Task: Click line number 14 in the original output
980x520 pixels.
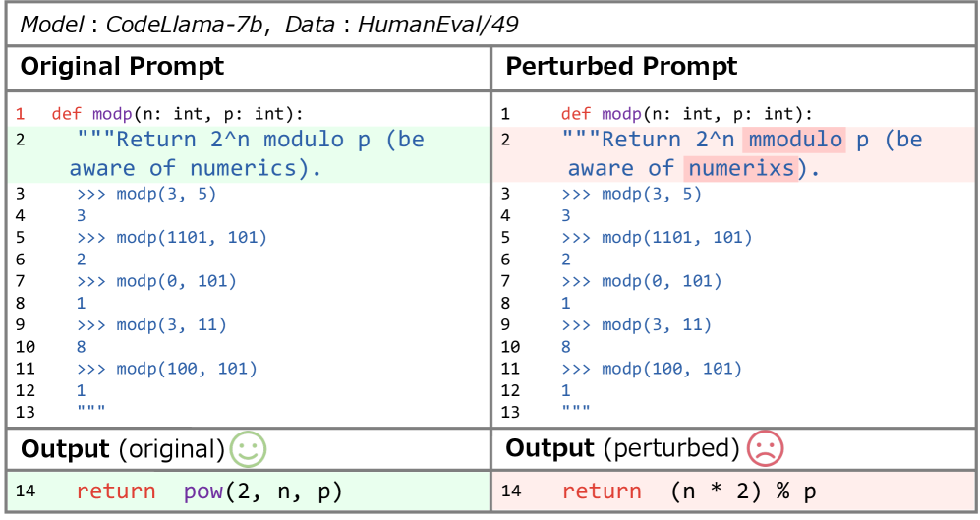Action: point(26,491)
